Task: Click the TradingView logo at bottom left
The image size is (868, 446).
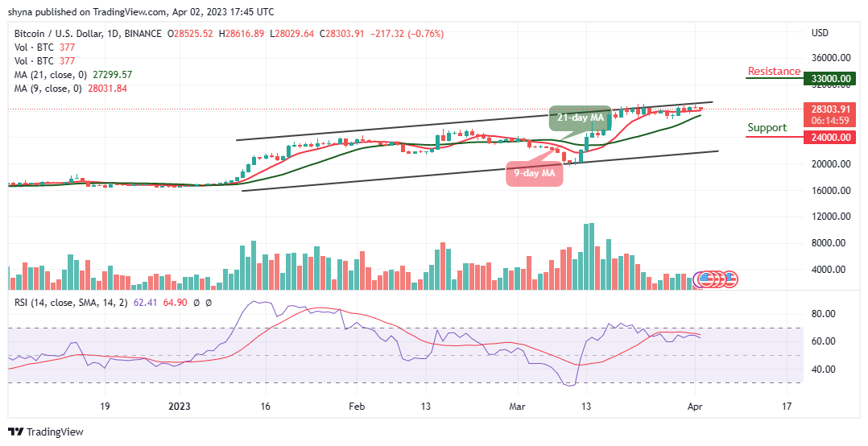Action: click(46, 432)
